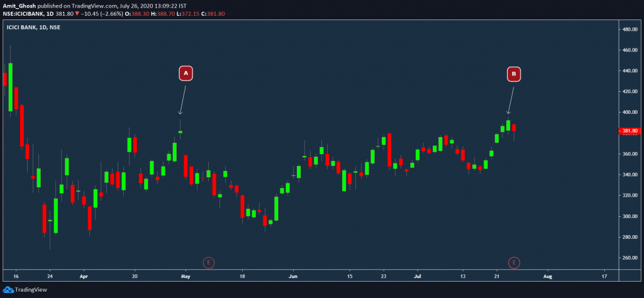
Task: Click the 13 date label on the time axis
Action: coord(463,277)
